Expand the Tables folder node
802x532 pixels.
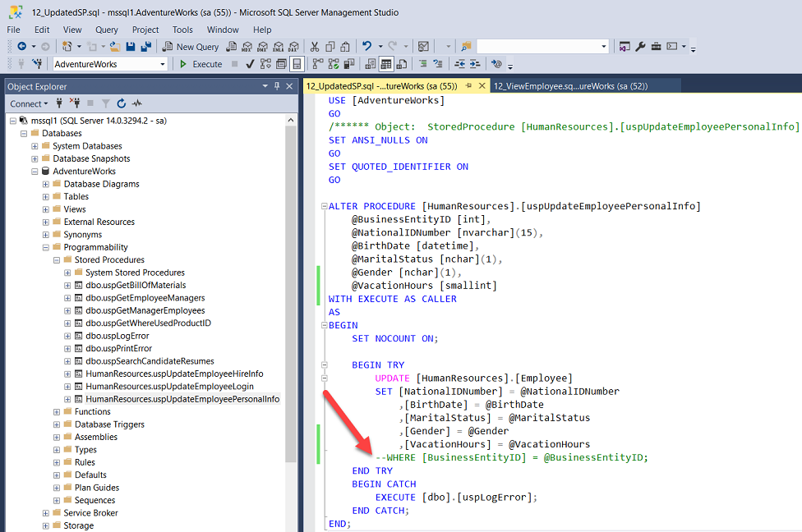point(46,197)
